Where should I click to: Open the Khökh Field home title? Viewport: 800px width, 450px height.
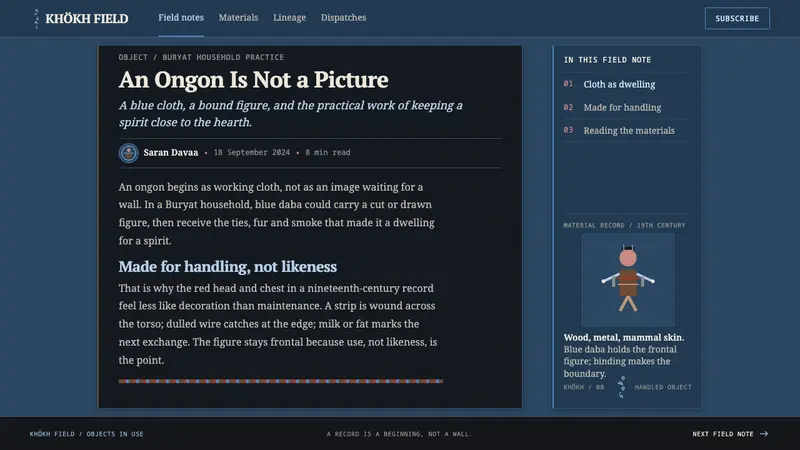(x=87, y=19)
